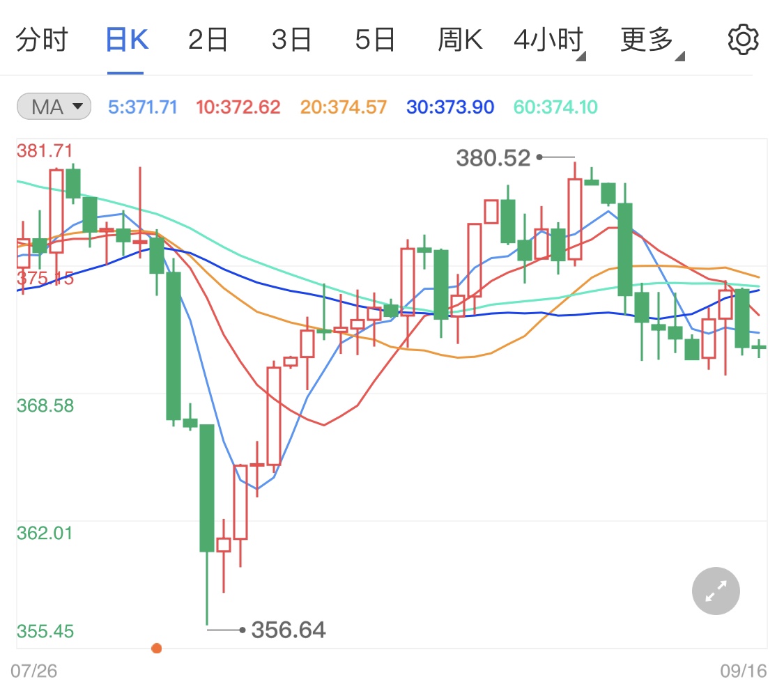Click the MA5 value 5:371.71

click(x=142, y=107)
